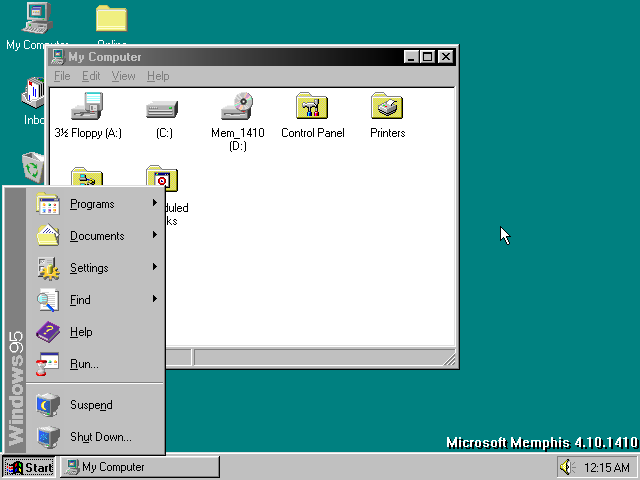Image resolution: width=640 pixels, height=480 pixels.
Task: Select the My Computer desktop icon
Action: coord(37,18)
